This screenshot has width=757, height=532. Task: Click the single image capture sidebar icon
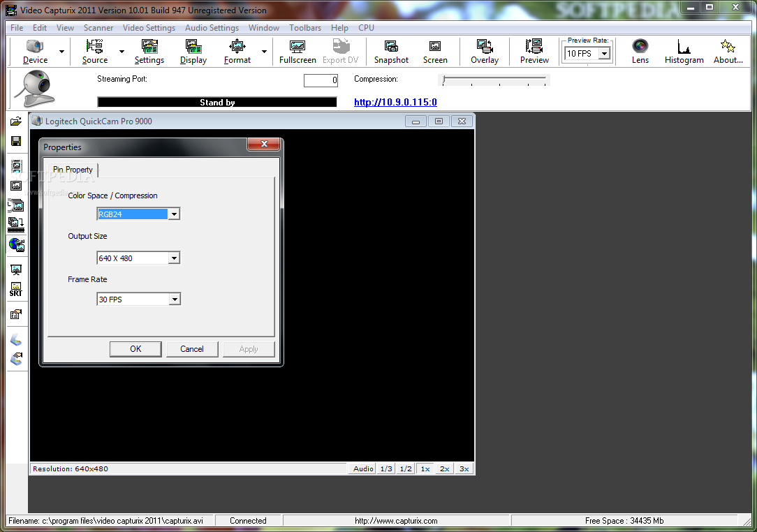coord(16,186)
